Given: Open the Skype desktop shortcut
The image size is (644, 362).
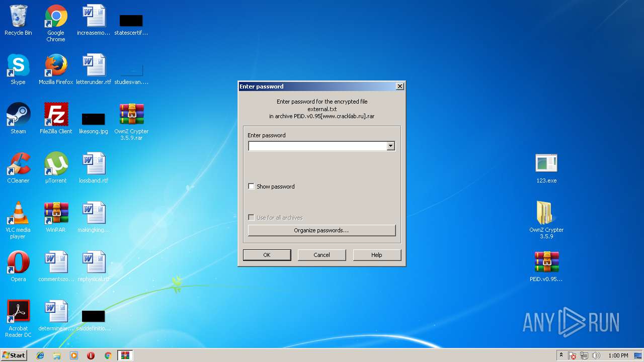Looking at the screenshot, I should pos(18,70).
